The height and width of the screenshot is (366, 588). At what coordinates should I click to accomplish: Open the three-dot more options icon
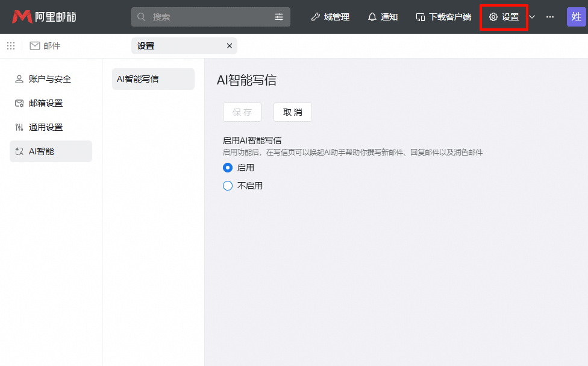tap(549, 17)
